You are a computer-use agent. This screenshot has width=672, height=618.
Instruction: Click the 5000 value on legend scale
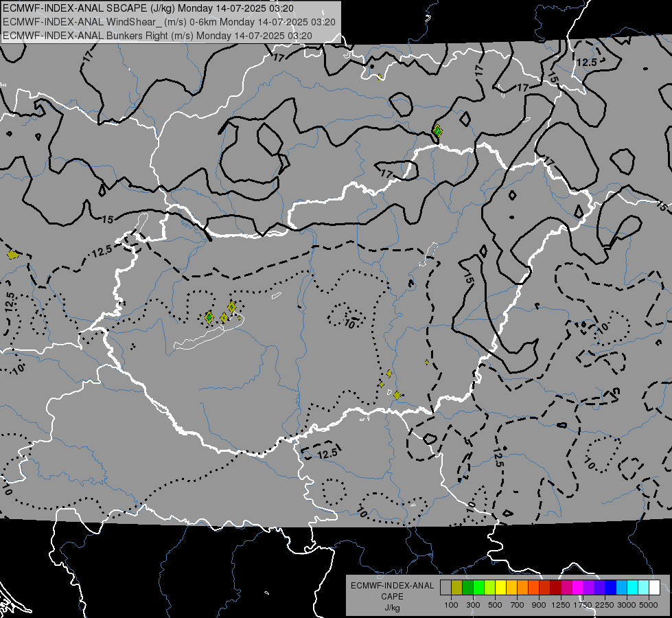coord(649,605)
